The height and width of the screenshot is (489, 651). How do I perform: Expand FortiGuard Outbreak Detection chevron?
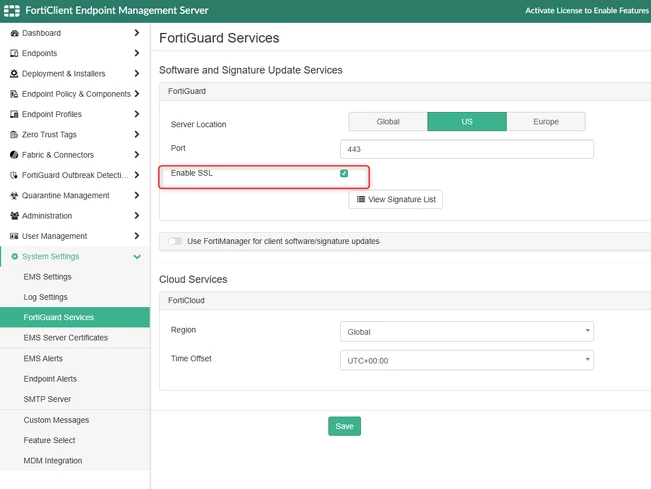click(137, 175)
